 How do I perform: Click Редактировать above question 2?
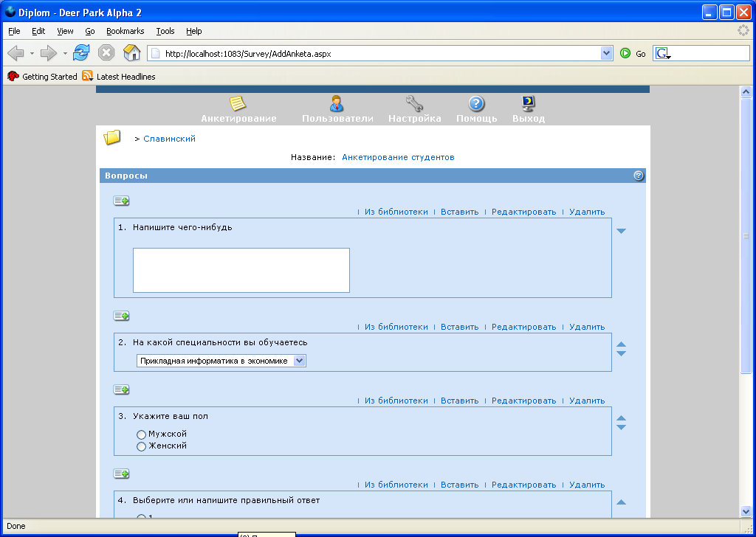pos(524,327)
